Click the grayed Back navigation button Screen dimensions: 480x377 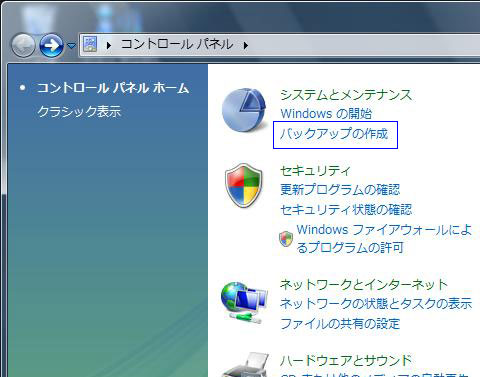coord(23,45)
